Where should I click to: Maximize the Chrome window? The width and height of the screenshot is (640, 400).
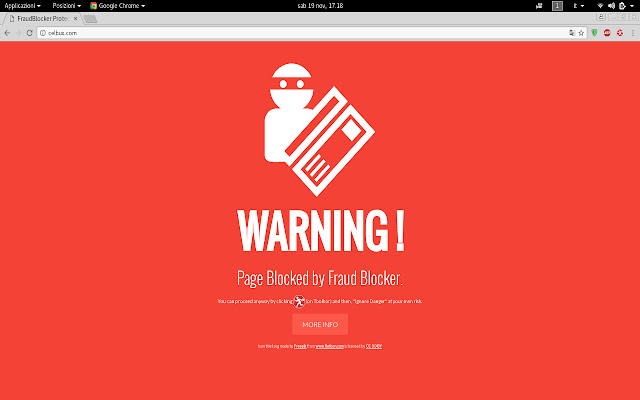(x=624, y=17)
